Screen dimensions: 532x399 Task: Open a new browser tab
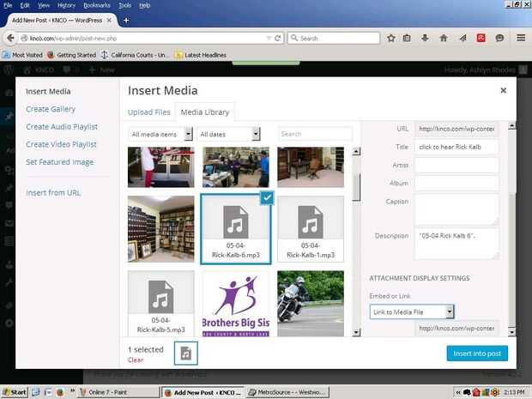tap(126, 21)
